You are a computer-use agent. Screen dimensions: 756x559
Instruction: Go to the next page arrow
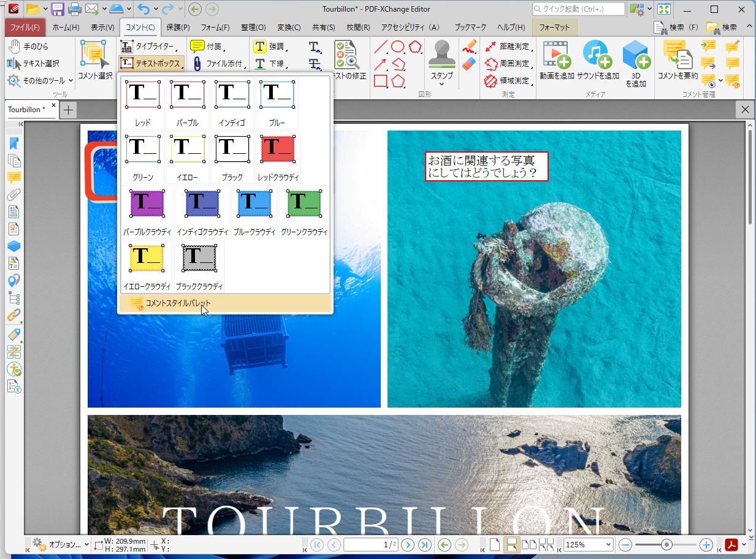pyautogui.click(x=408, y=544)
